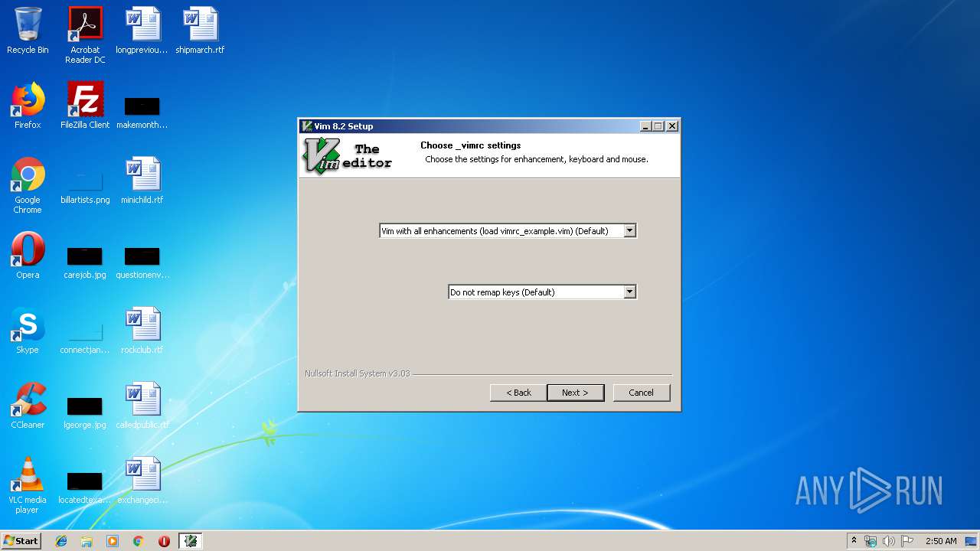
Task: Select the questionenv desktop file
Action: click(142, 262)
